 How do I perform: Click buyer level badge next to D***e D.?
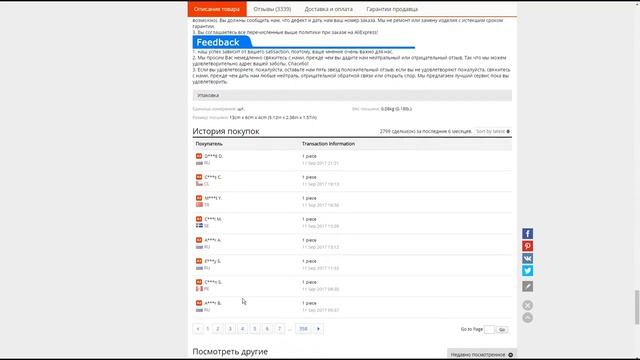(199, 156)
